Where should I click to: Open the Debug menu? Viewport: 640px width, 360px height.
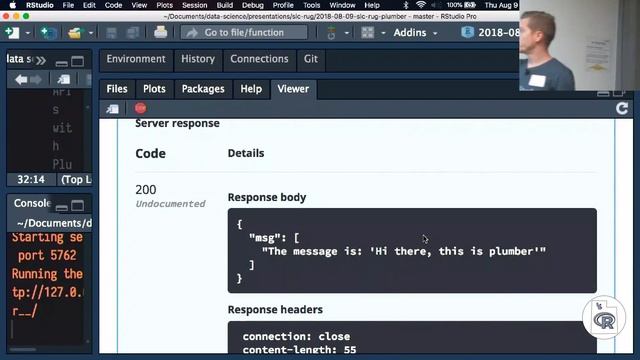253,5
